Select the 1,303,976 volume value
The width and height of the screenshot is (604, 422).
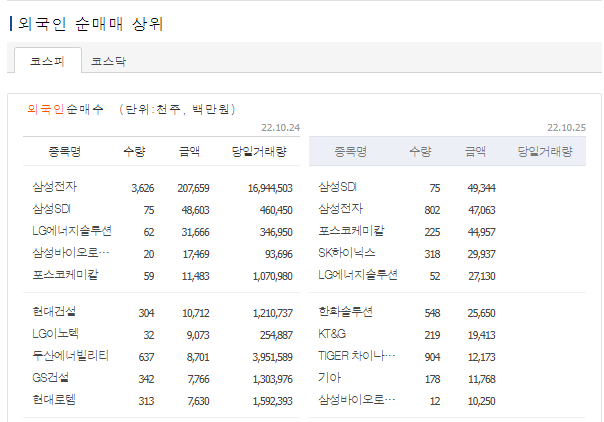click(272, 378)
